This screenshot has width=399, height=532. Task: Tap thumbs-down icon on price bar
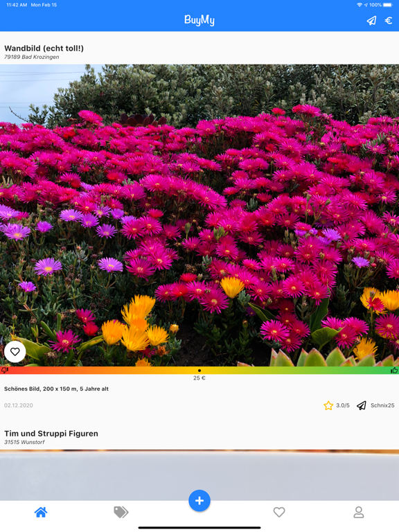pos(4,370)
